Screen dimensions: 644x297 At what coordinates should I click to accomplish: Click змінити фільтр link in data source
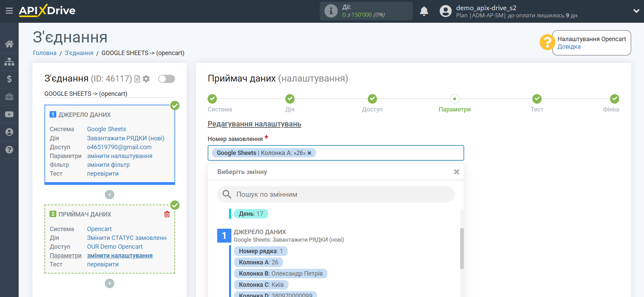coord(108,165)
